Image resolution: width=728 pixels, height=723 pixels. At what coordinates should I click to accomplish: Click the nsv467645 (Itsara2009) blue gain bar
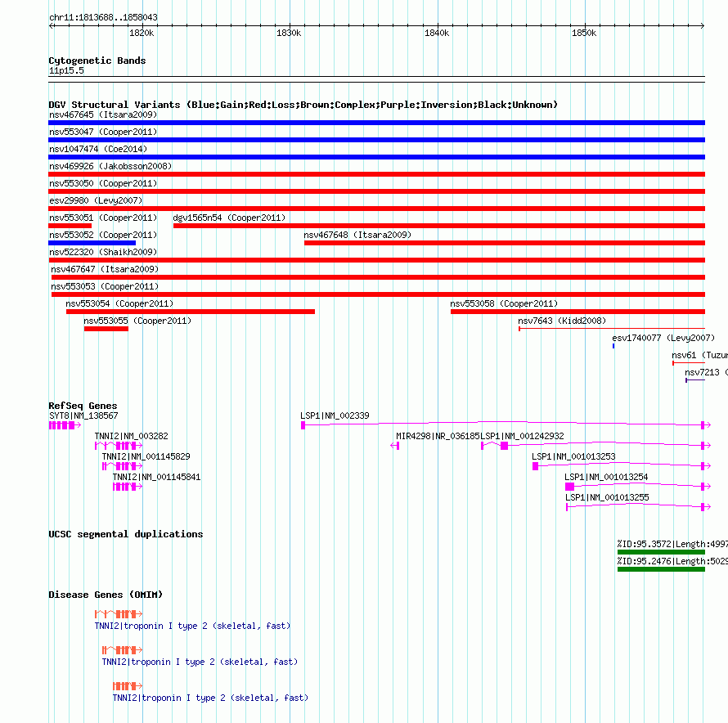pyautogui.click(x=376, y=123)
